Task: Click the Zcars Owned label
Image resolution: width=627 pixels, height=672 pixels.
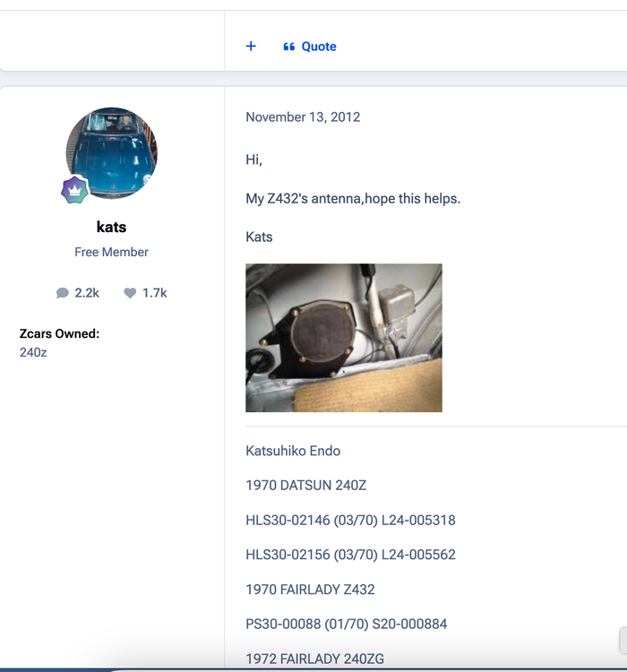Action: tap(59, 333)
